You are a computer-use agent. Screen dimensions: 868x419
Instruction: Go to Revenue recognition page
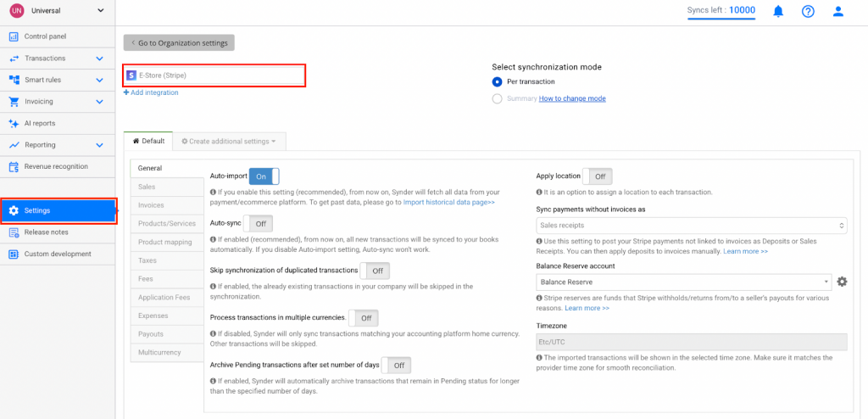click(x=56, y=166)
